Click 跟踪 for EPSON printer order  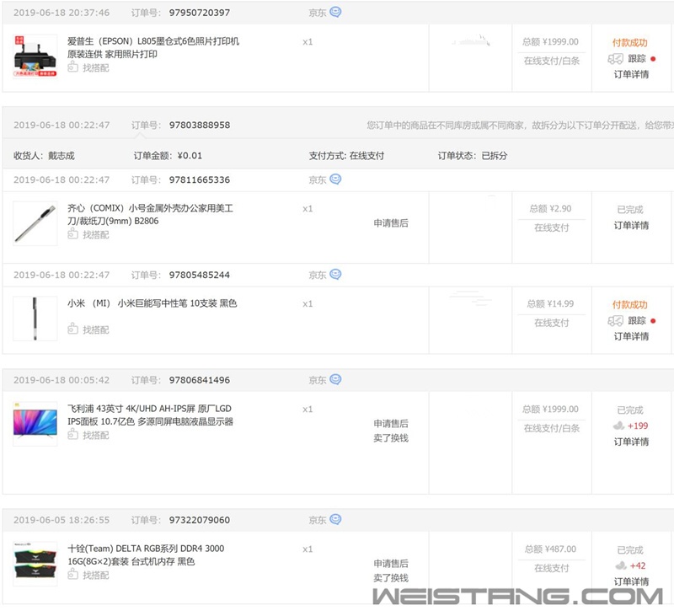[637, 59]
